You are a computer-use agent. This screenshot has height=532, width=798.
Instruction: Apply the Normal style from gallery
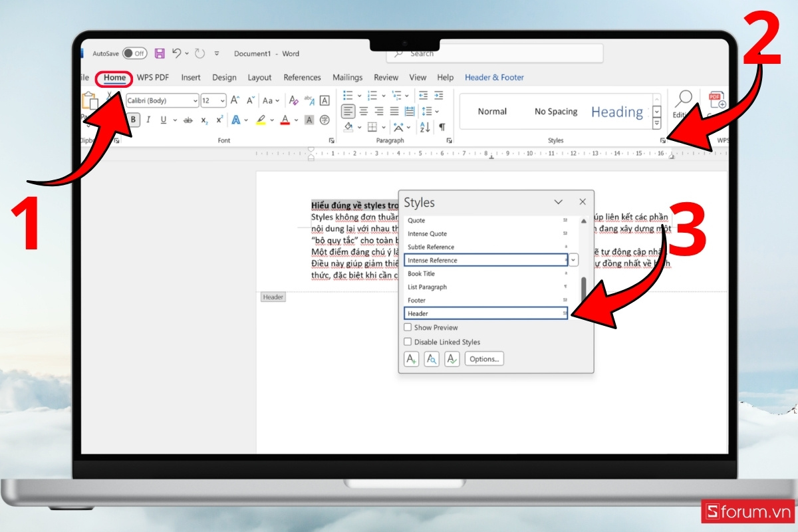click(492, 112)
